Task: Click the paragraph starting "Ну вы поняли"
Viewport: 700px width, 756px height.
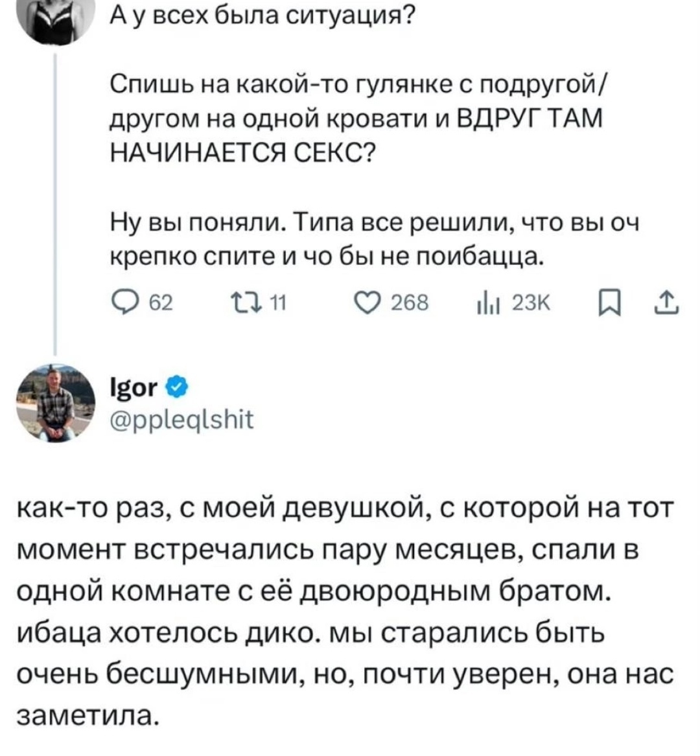Action: [x=373, y=239]
